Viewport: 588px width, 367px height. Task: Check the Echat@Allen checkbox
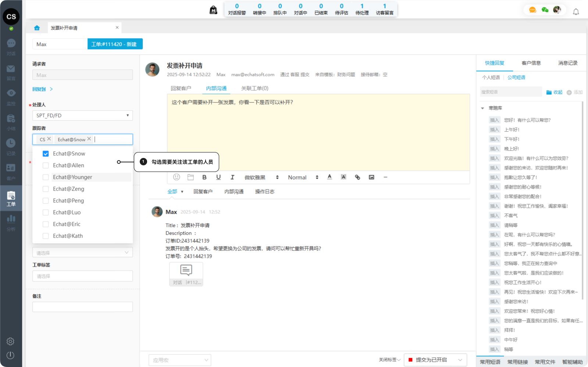click(x=46, y=165)
